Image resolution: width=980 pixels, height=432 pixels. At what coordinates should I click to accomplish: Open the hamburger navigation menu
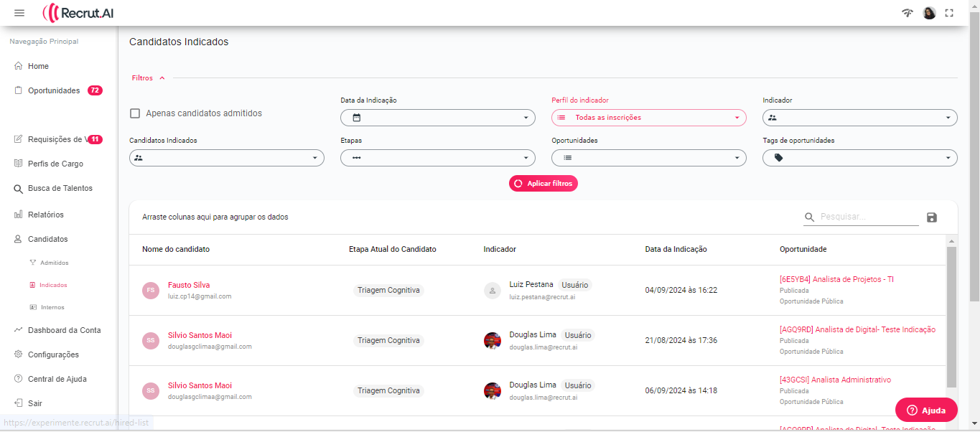point(19,13)
